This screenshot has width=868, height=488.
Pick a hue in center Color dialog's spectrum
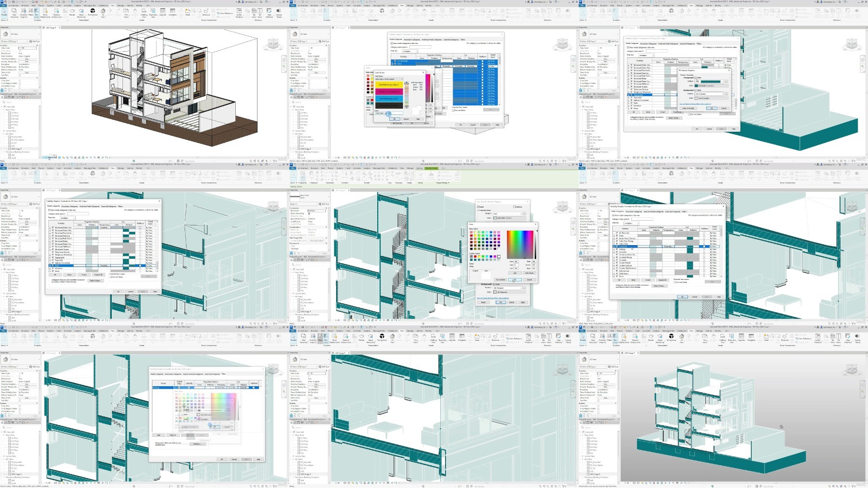pyautogui.click(x=519, y=244)
